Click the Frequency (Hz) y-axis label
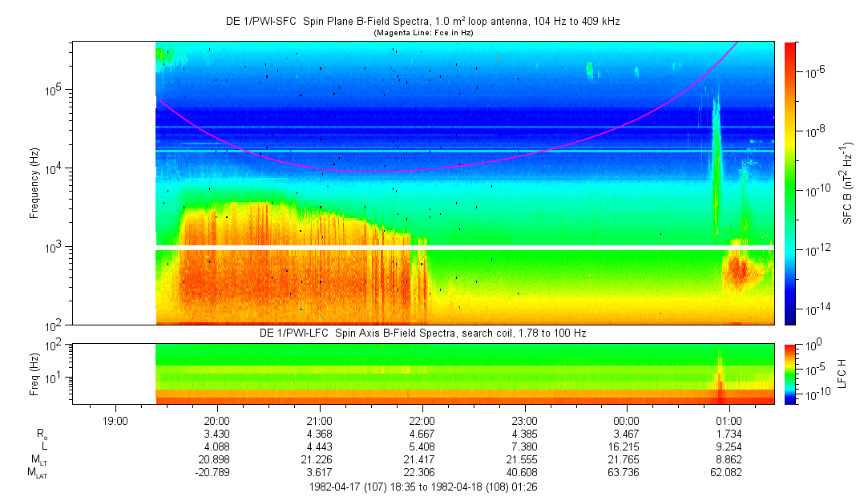 34,183
